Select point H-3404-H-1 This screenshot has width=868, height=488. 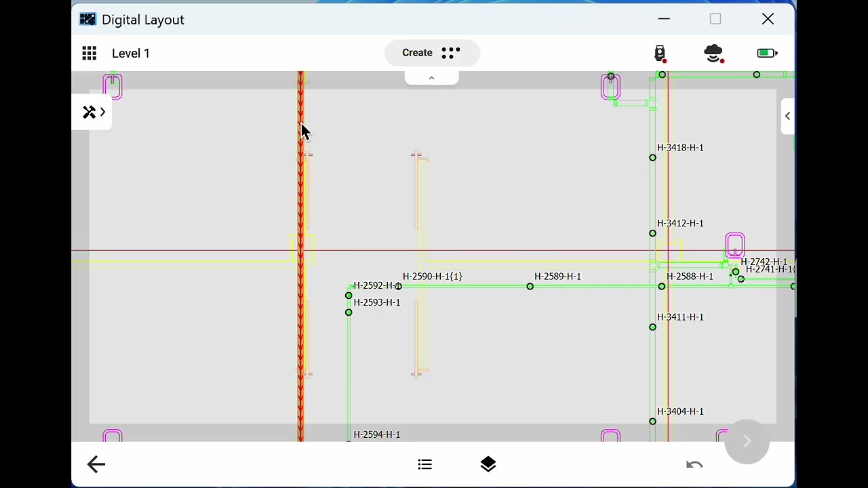652,422
